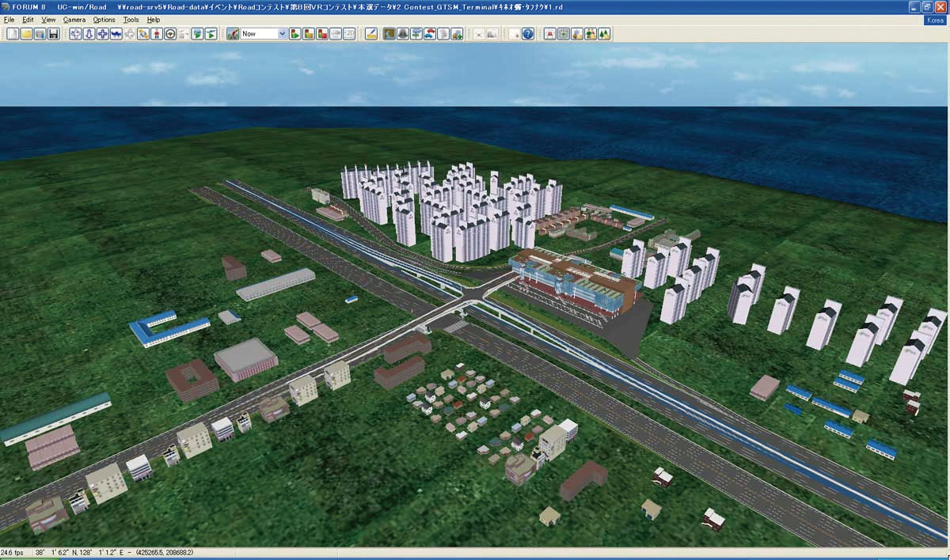The image size is (950, 560).
Task: Select the traffic cars icon
Action: point(429,34)
